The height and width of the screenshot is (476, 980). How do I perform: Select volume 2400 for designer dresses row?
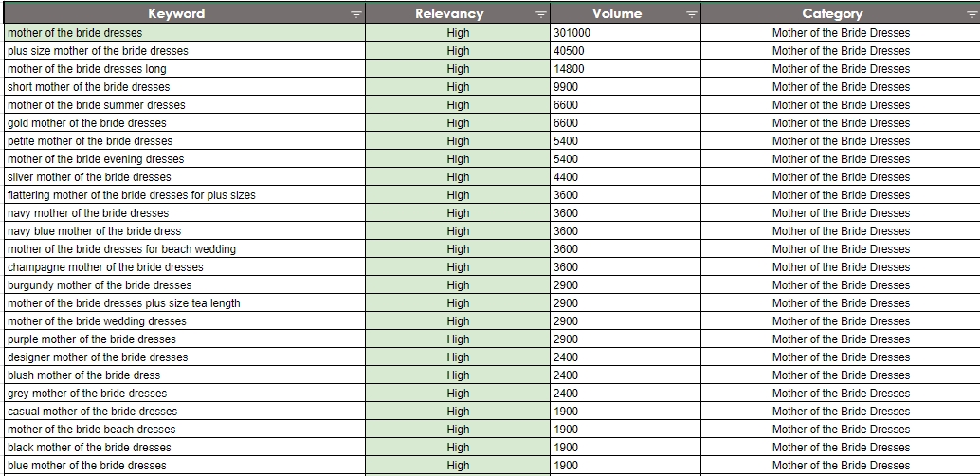pos(626,357)
